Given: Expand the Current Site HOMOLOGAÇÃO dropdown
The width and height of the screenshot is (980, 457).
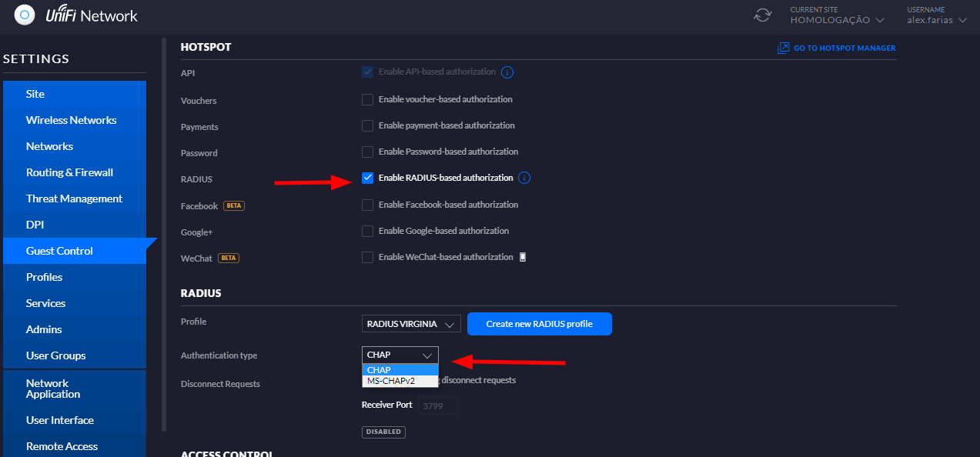Looking at the screenshot, I should [x=837, y=20].
